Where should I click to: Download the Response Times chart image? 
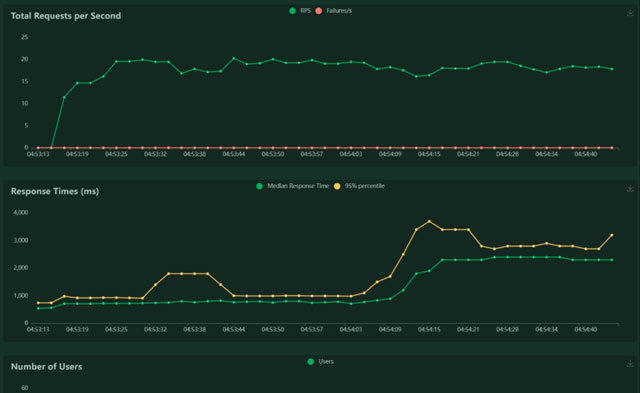coord(630,189)
